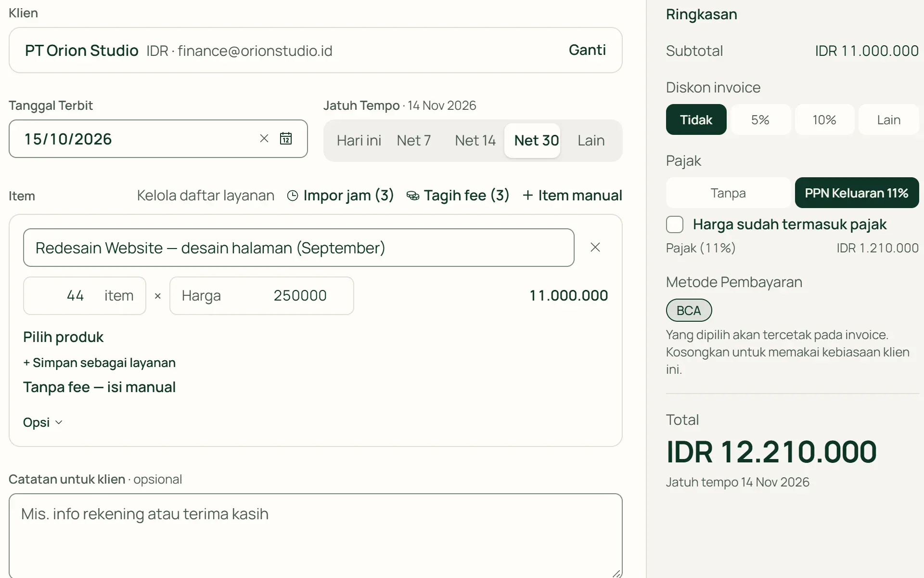This screenshot has width=924, height=578.
Task: Click the coins icon on Tagih fee
Action: (413, 196)
